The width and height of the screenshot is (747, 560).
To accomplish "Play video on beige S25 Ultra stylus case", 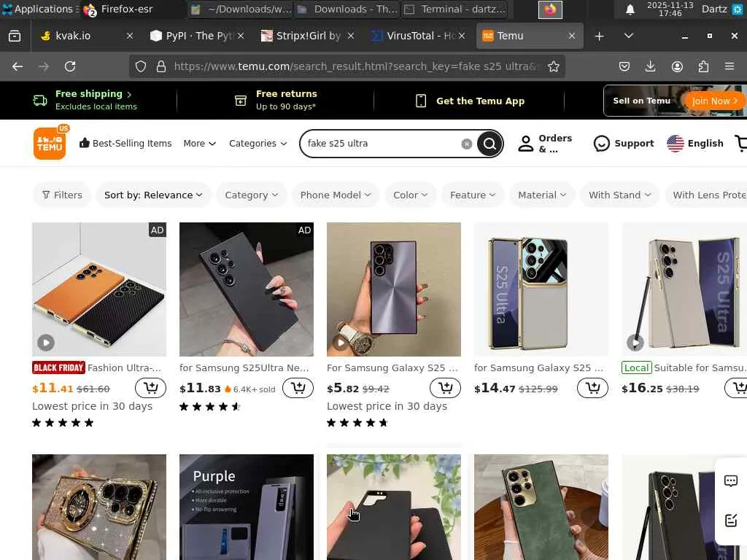I will click(635, 343).
